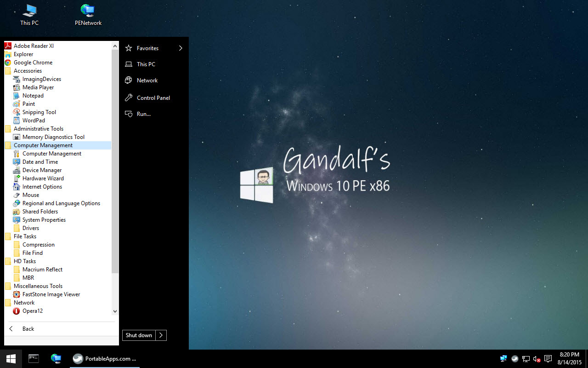Click the Shut down button
588x368 pixels.
point(139,335)
